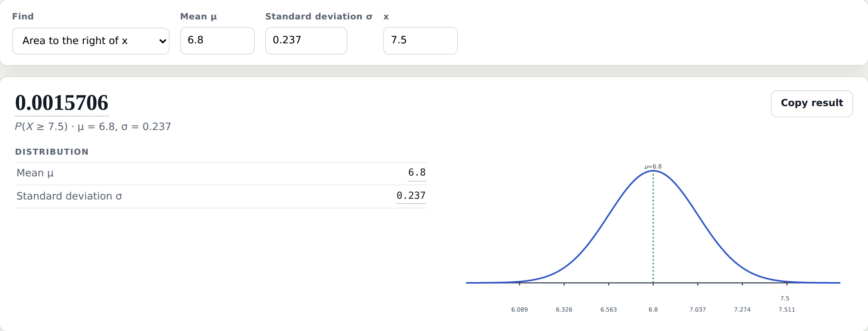Click the 7.5 marker label on the chart
This screenshot has width=868, height=331.
785,298
